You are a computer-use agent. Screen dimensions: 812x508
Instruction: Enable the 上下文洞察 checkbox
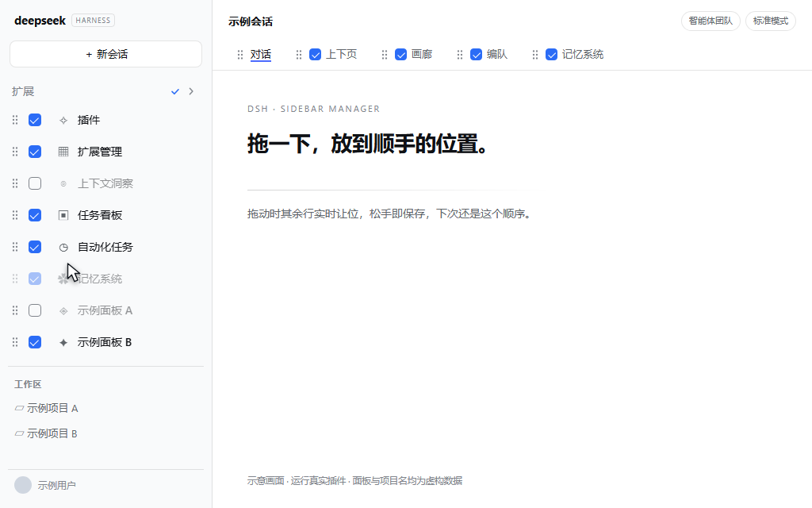[x=35, y=183]
